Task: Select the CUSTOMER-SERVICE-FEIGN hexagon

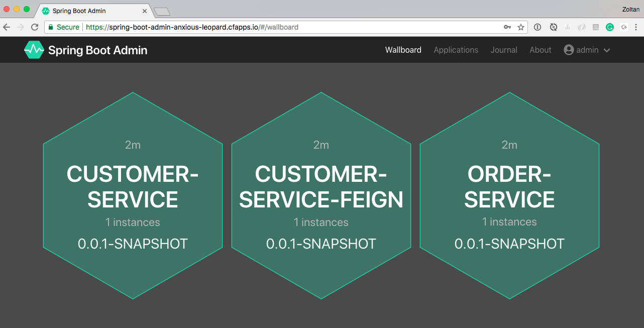Action: coord(321,196)
